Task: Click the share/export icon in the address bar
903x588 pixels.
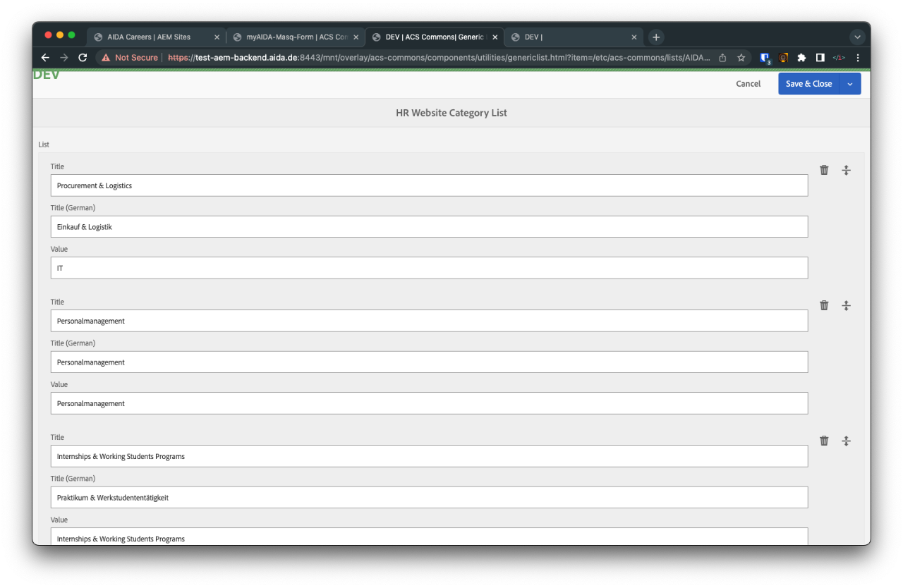Action: [x=722, y=57]
